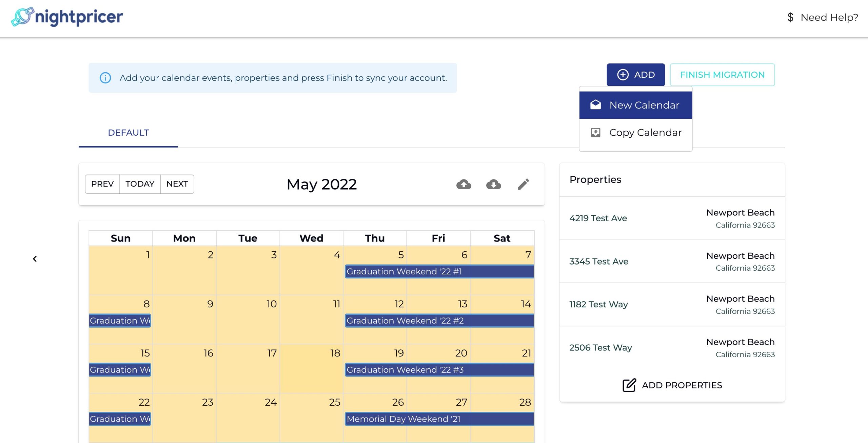Click the Copy Calendar icon
The height and width of the screenshot is (443, 868).
[596, 132]
